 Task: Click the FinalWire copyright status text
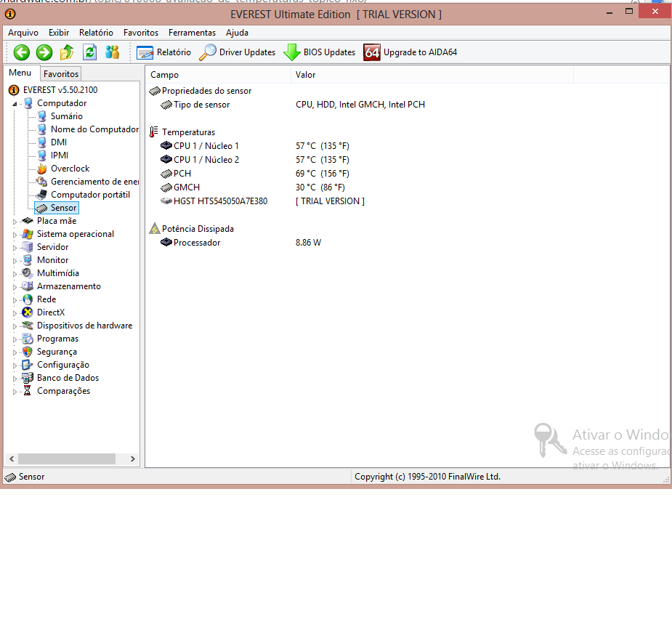(427, 477)
